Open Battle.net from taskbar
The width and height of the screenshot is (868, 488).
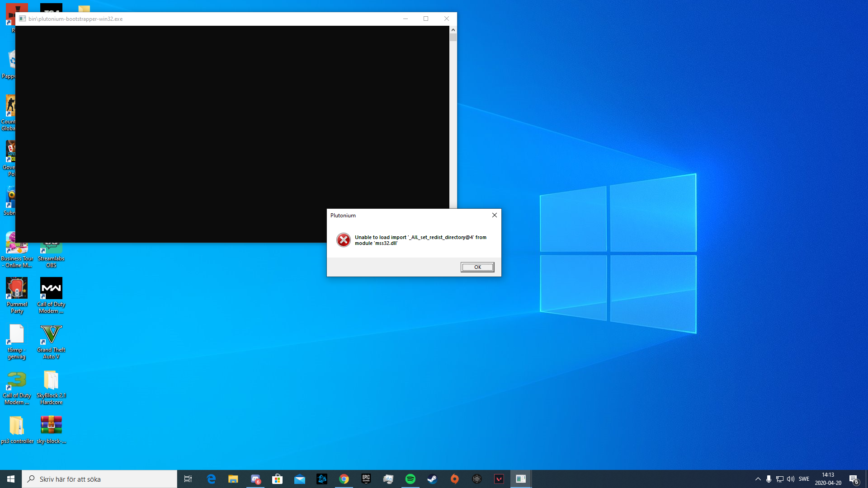coord(322,479)
